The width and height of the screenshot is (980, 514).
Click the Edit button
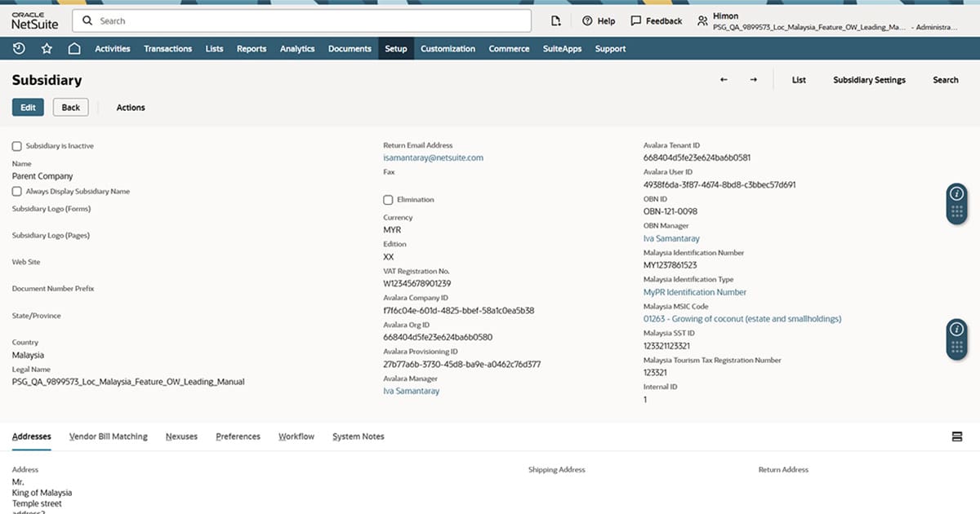(28, 108)
